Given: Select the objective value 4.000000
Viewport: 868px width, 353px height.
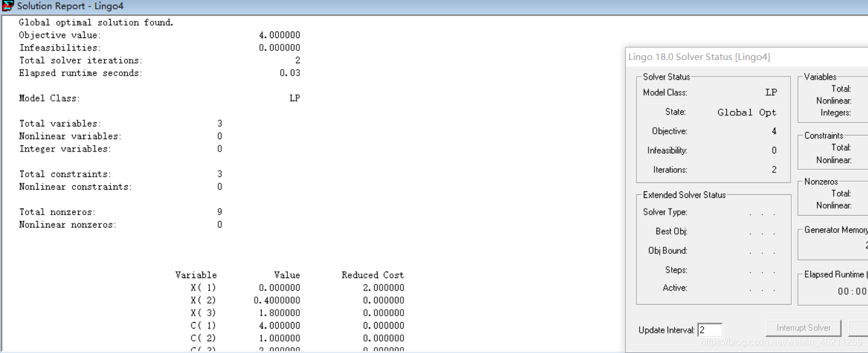Looking at the screenshot, I should pyautogui.click(x=279, y=35).
